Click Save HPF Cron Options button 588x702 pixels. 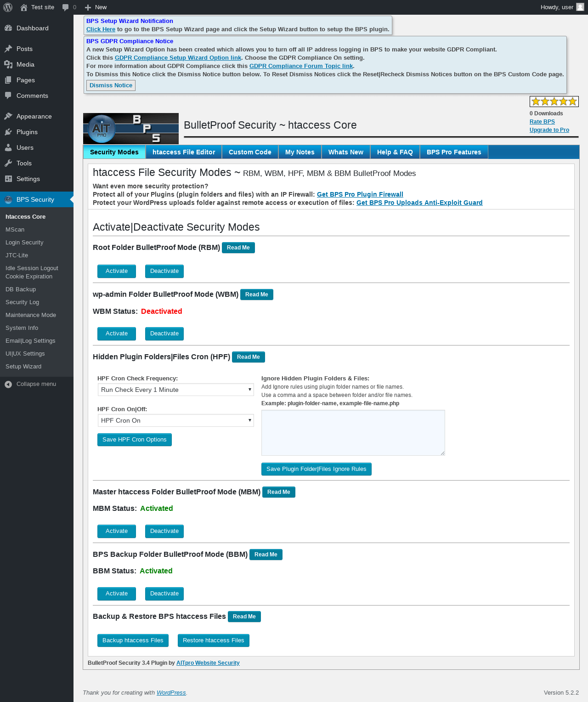pyautogui.click(x=135, y=440)
